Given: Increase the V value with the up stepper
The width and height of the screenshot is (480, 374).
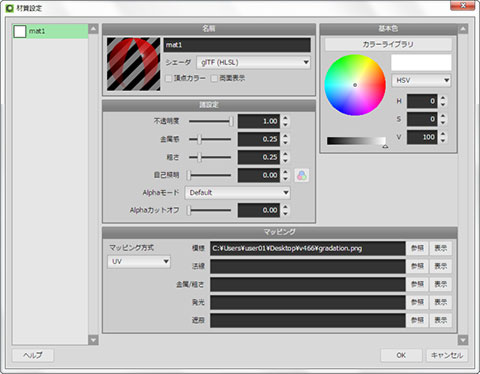Looking at the screenshot, I should pyautogui.click(x=443, y=134).
